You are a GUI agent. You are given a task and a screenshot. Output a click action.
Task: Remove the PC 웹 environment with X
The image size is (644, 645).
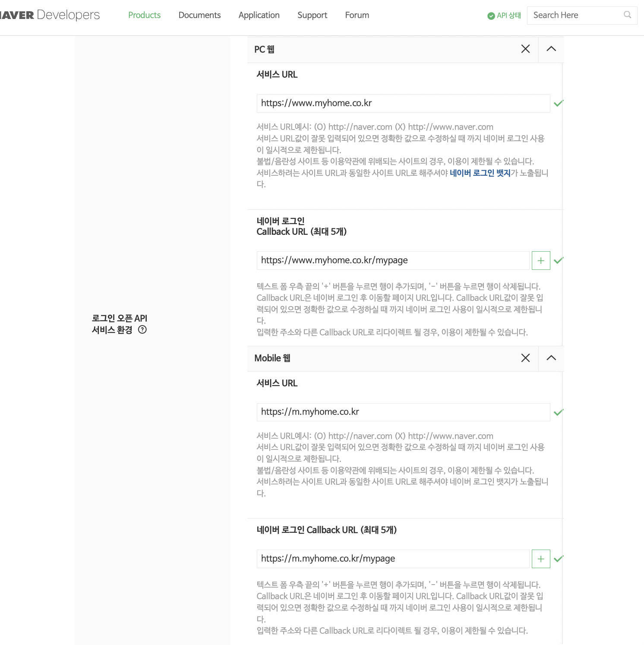coord(525,49)
